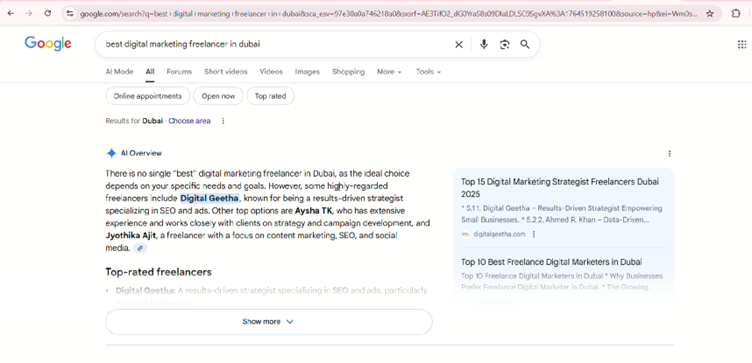Viewport: 752px width, 363px height.
Task: Bookmark this page with the star icon
Action: click(x=710, y=14)
